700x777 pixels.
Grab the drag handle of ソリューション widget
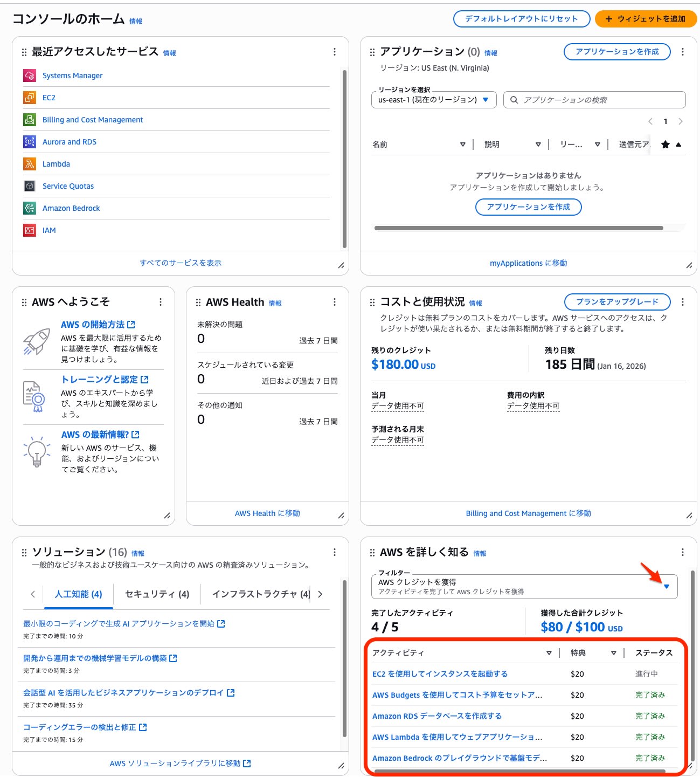(24, 553)
